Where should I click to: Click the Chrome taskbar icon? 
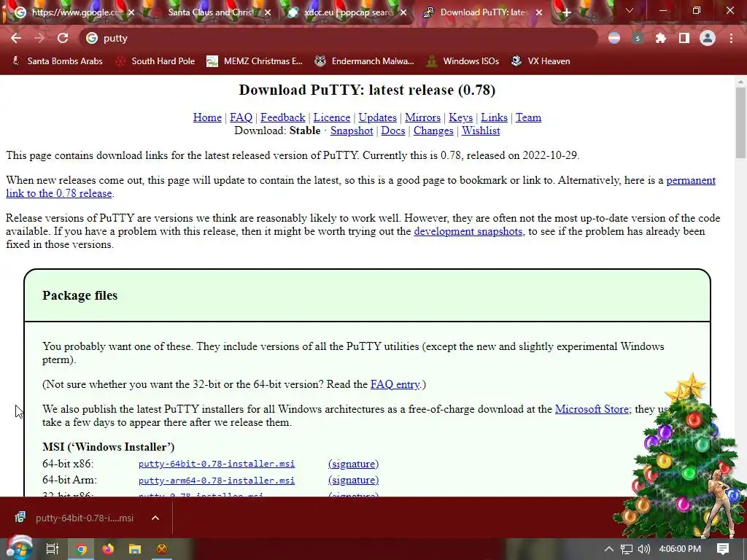(82, 549)
